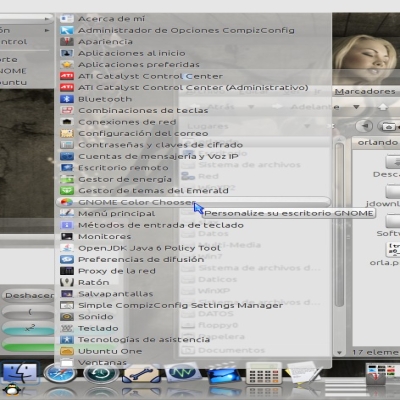Screen dimensions: 400x400
Task: Open Acerca de mí menu entry
Action: pos(193,19)
